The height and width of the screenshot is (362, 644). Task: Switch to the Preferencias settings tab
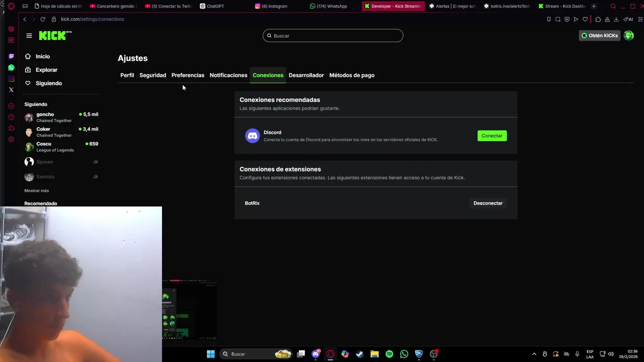tap(188, 75)
